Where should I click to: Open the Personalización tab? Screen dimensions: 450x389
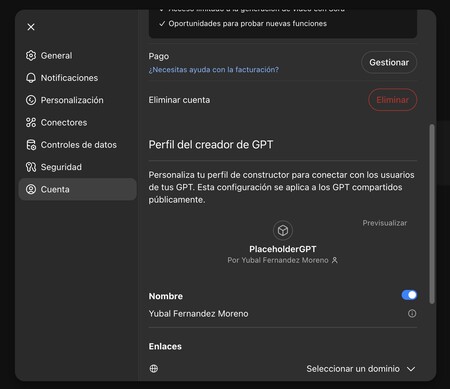click(x=77, y=100)
